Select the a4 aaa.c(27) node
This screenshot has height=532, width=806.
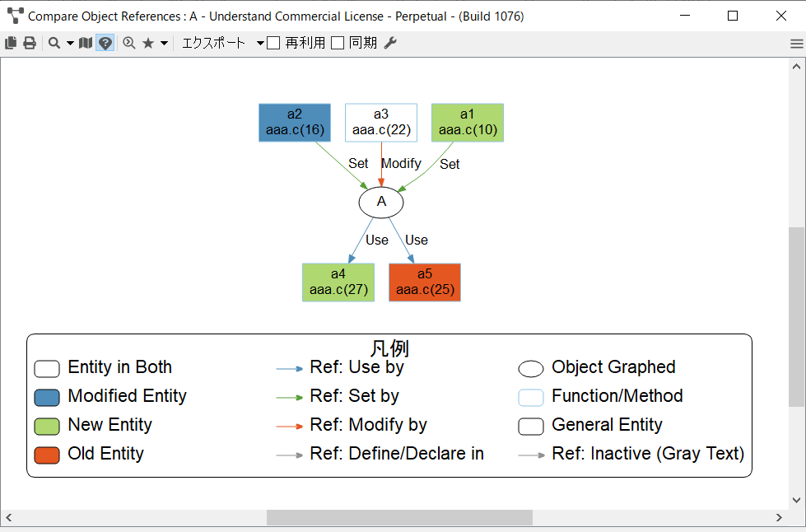[x=338, y=282]
